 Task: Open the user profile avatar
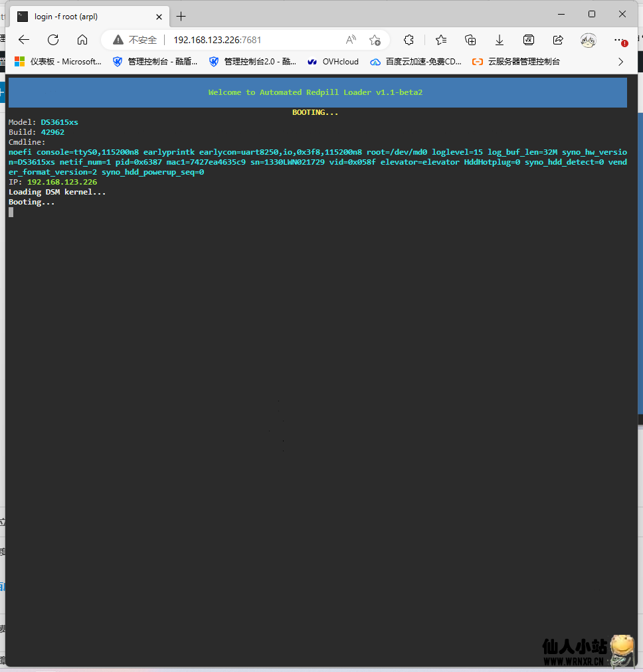pos(588,40)
